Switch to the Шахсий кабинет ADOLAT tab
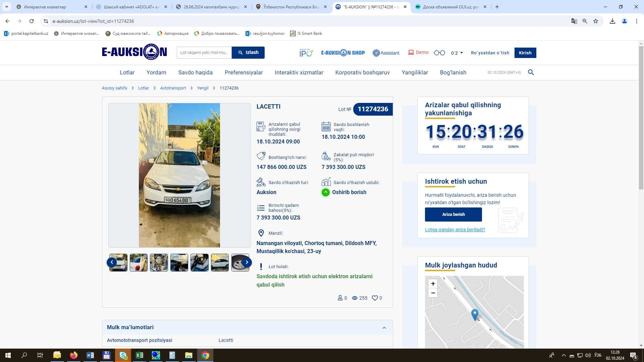This screenshot has width=644, height=362. point(131,7)
